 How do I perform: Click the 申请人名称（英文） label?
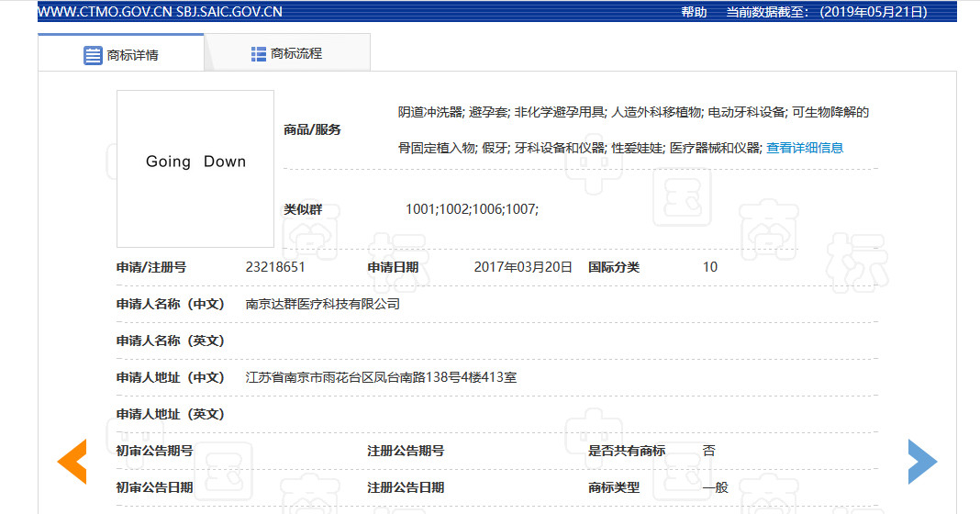tap(170, 341)
